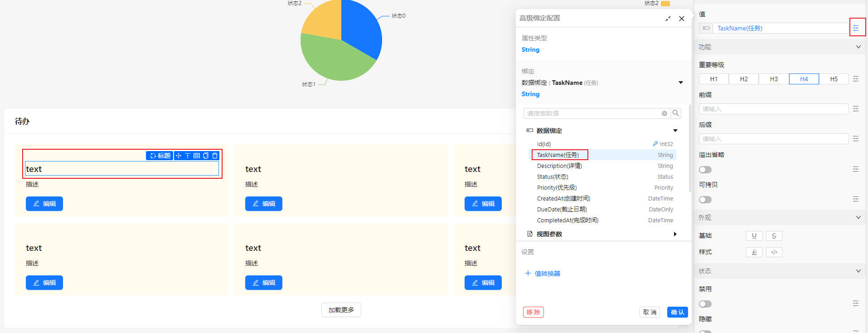Viewport: 868px width, 333px height.
Task: Click the 确认 button
Action: [677, 312]
